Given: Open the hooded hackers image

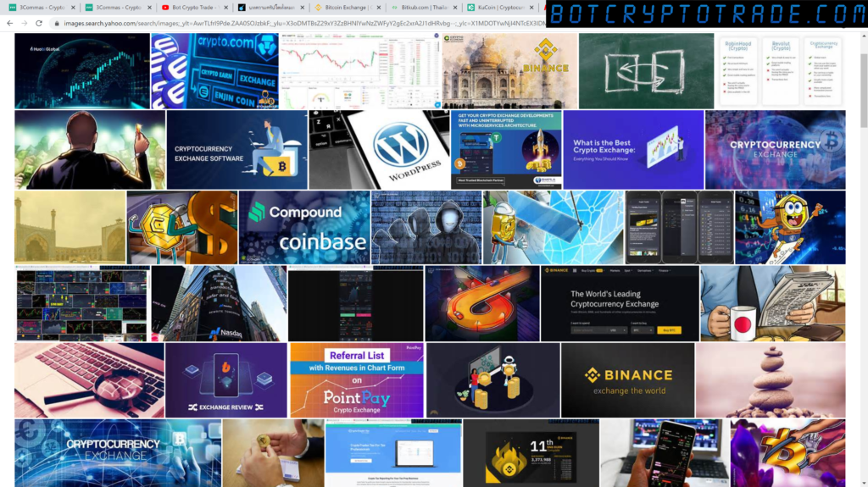Looking at the screenshot, I should click(x=426, y=228).
